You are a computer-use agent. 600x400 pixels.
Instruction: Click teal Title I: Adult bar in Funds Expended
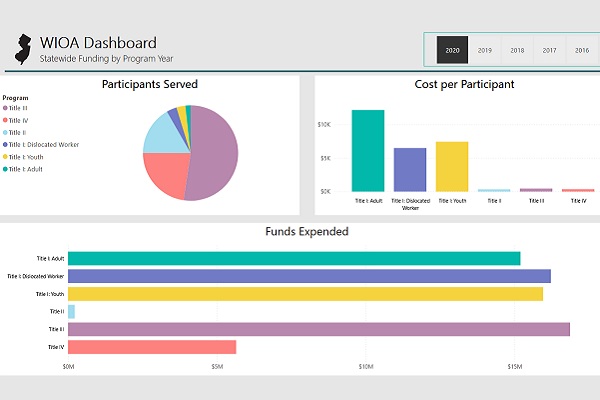point(294,258)
